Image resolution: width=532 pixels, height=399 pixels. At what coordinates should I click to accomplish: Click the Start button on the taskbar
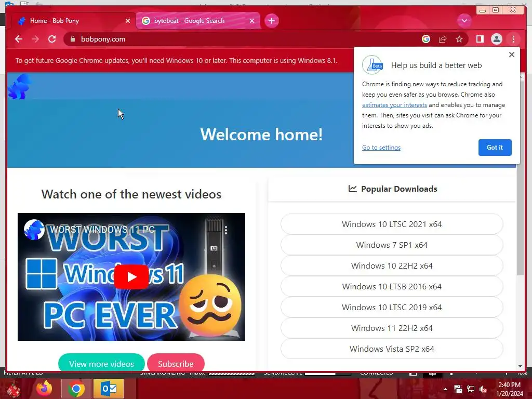click(12, 389)
